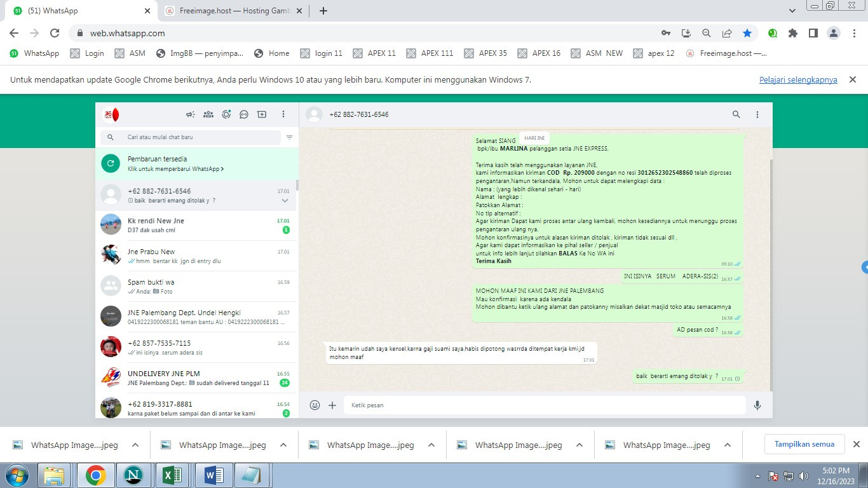
Task: Open the Kk rendi New Jne chat
Action: click(x=196, y=226)
